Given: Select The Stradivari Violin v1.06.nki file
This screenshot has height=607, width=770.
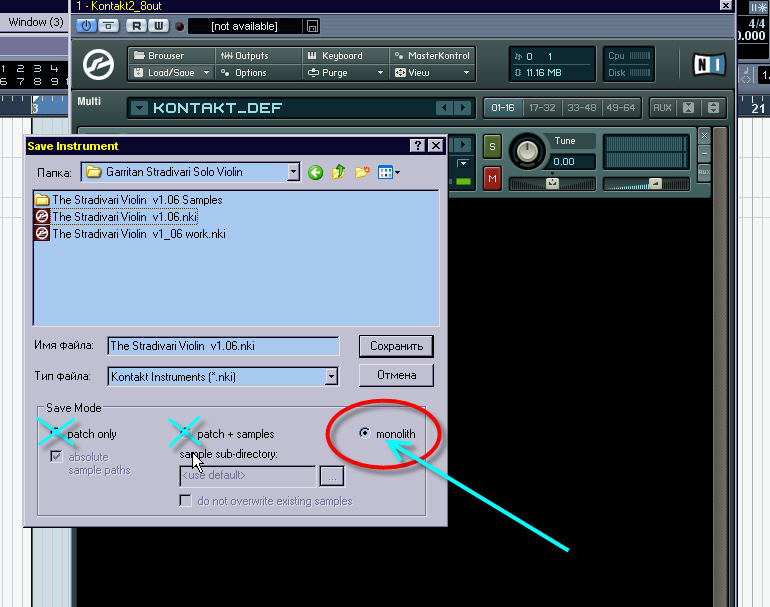Looking at the screenshot, I should pyautogui.click(x=116, y=217).
